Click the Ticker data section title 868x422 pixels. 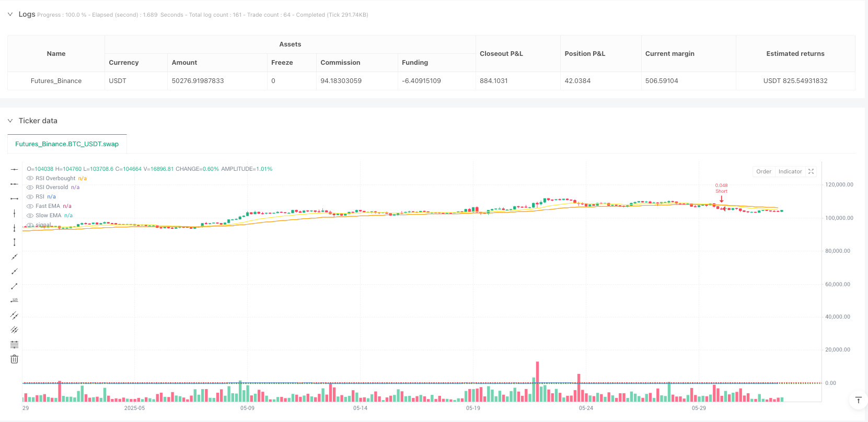38,121
